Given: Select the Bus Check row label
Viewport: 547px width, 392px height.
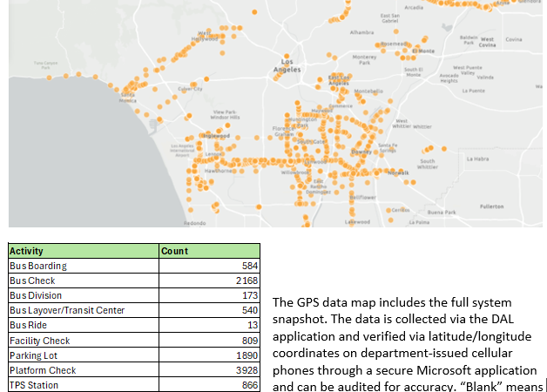Looking at the screenshot, I should coord(84,280).
